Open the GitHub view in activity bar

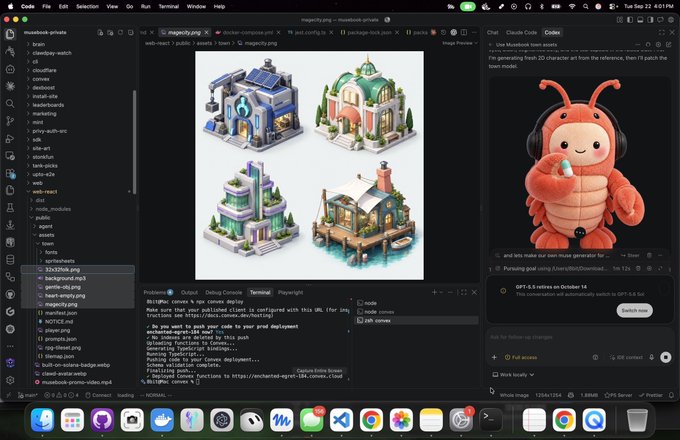(10, 294)
